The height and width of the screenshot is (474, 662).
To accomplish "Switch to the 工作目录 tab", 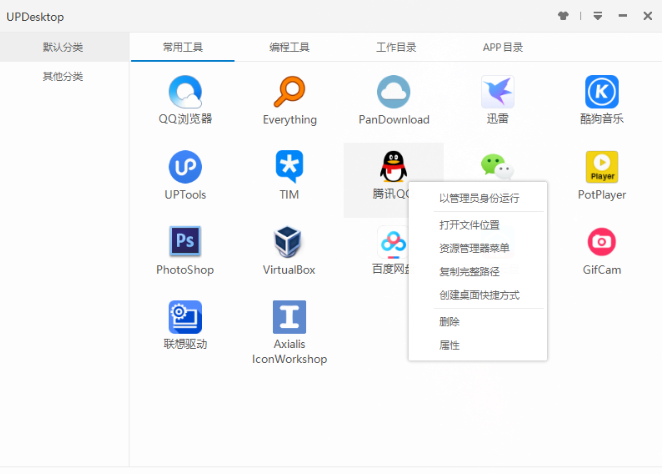I will [x=396, y=47].
